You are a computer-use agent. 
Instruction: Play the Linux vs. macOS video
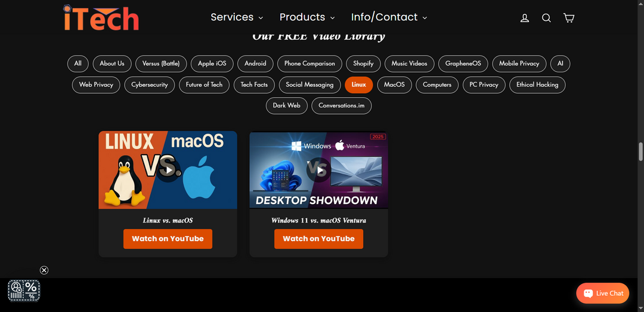pyautogui.click(x=168, y=170)
